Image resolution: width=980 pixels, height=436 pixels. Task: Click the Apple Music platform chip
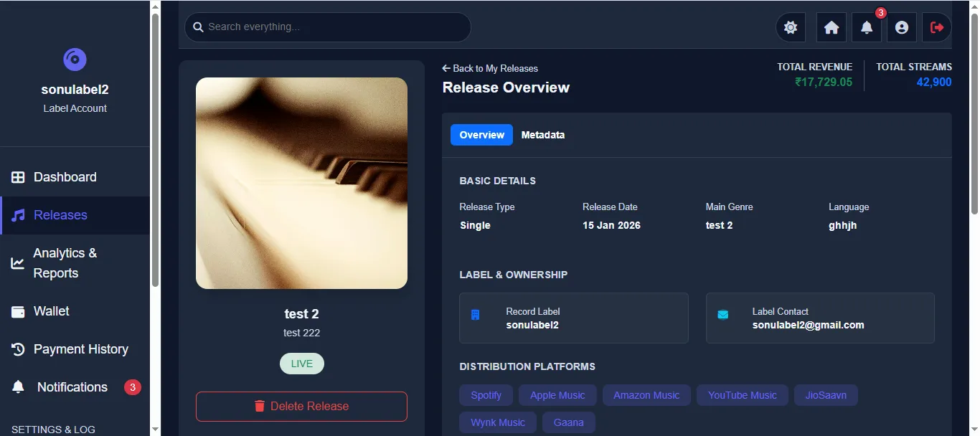[557, 395]
